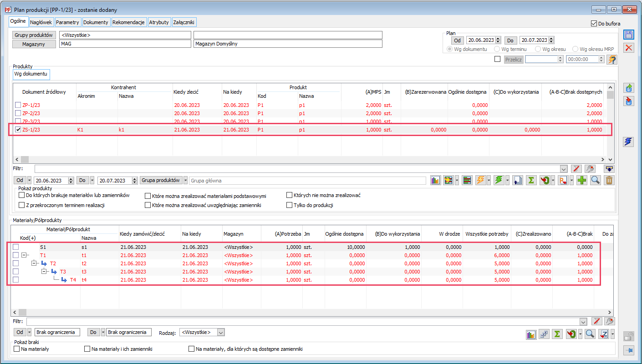Open bar chart icon in Materiały toolbar
This screenshot has height=364, width=642.
(x=530, y=334)
